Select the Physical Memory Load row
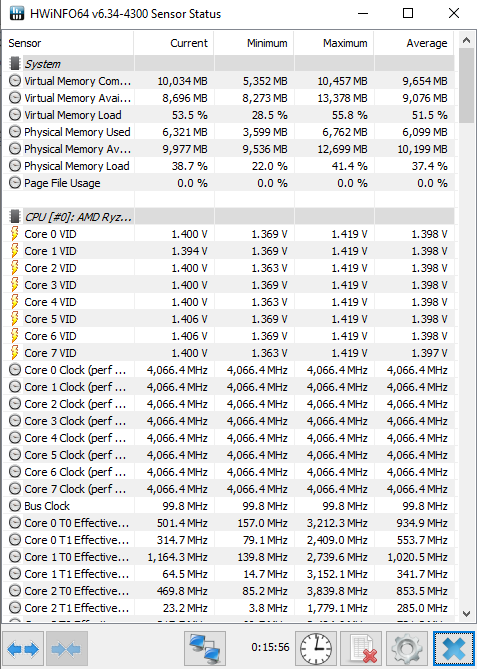Screen dimensions: 477x669 click(230, 166)
